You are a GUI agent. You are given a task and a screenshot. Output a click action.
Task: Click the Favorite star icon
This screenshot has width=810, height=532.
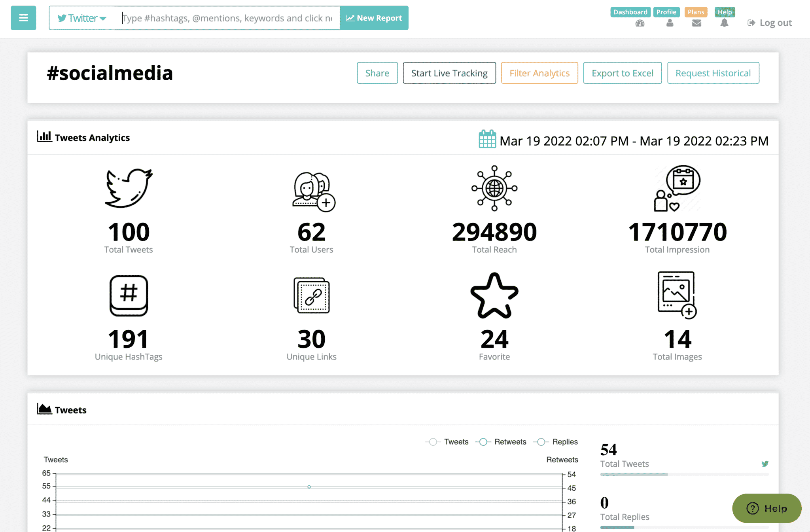(x=494, y=295)
